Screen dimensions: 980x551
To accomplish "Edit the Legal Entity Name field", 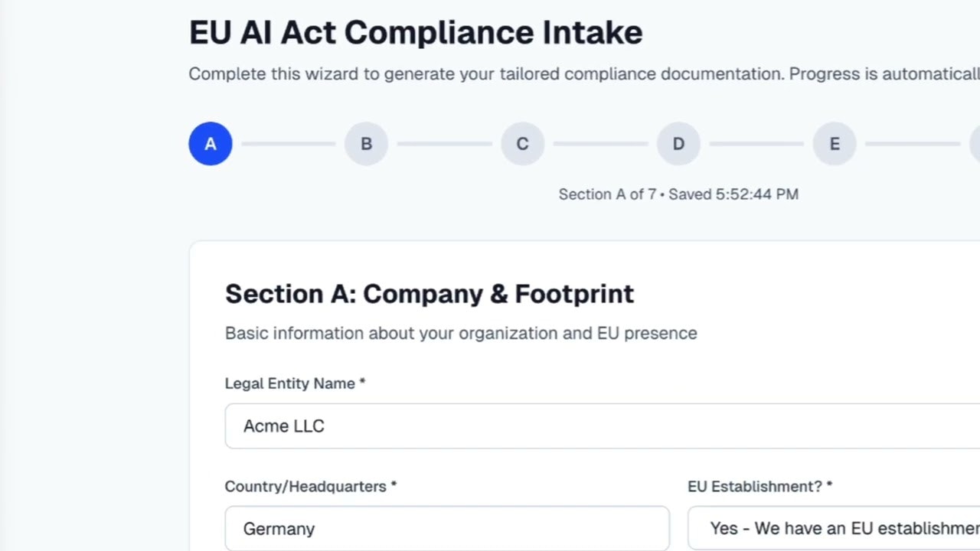I will click(x=603, y=426).
